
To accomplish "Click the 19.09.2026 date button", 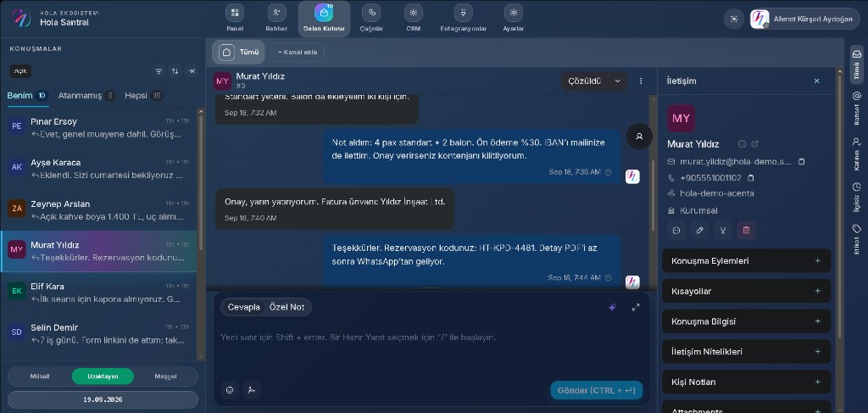I will pos(103,399).
